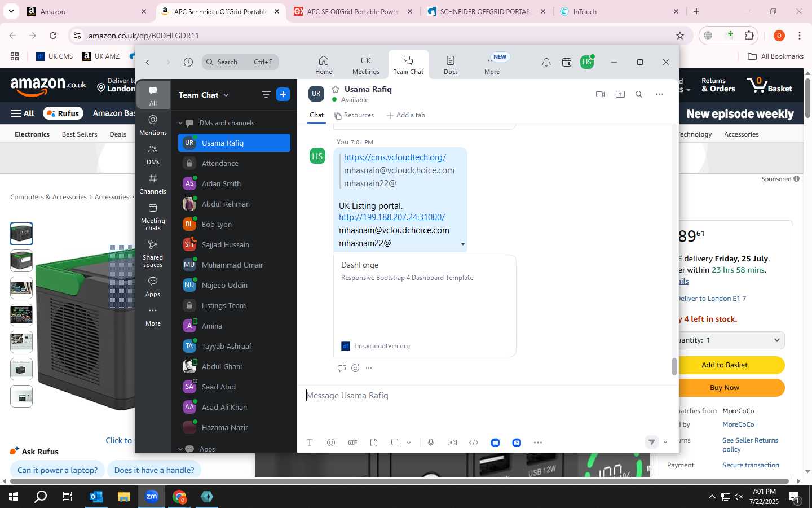The width and height of the screenshot is (812, 508).
Task: Start a video call with Usama Rafiq
Action: click(x=601, y=94)
